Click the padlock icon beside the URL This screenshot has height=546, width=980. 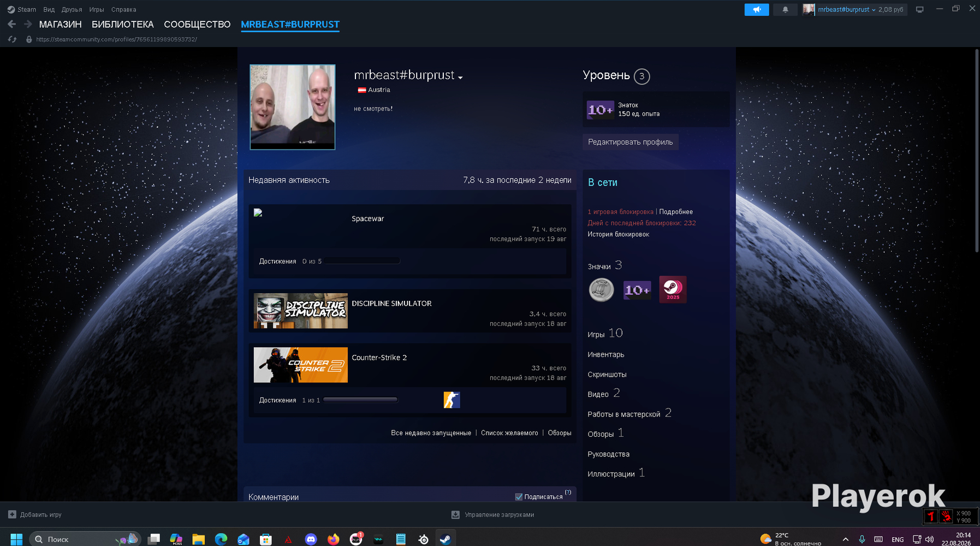coord(29,39)
